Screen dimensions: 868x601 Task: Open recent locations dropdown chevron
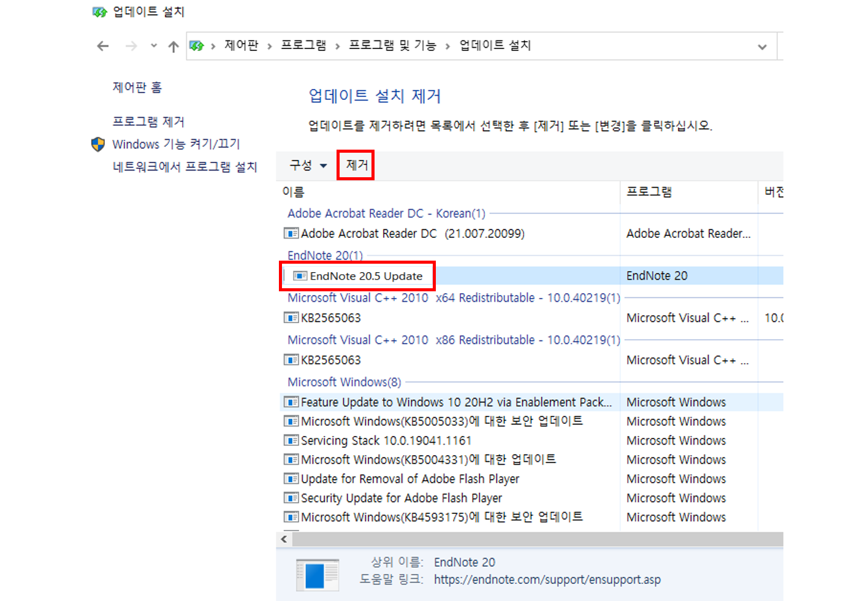pos(153,46)
